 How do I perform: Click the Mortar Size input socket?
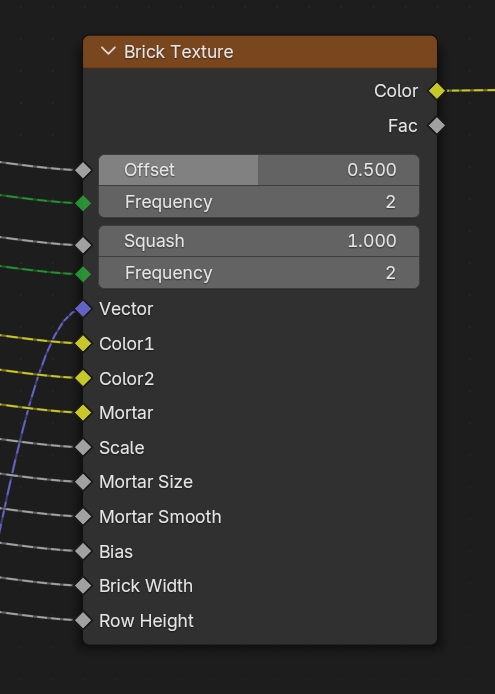[83, 482]
